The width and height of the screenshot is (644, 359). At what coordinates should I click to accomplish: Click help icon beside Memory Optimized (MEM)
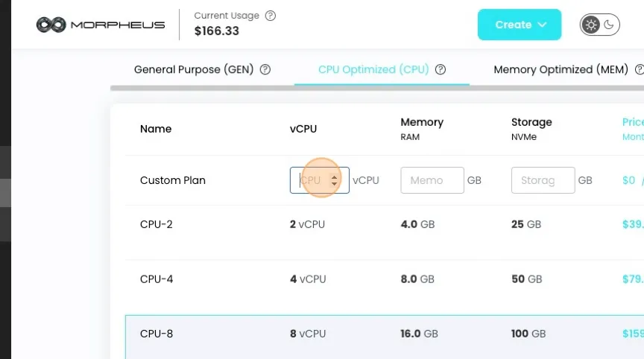pos(640,69)
